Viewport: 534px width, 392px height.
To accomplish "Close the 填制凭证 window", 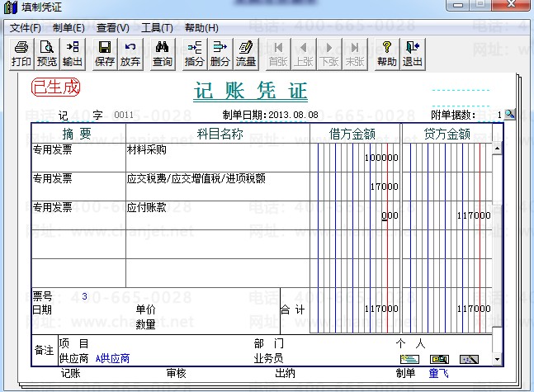I will pyautogui.click(x=511, y=5).
